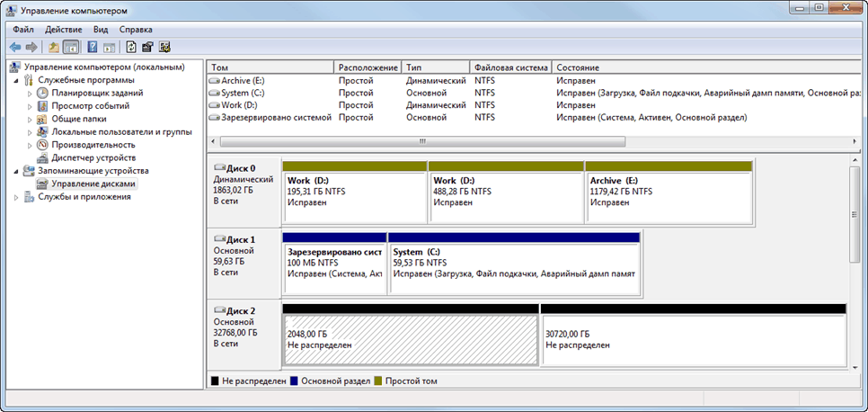868x412 pixels.
Task: Click the Refresh toolbar icon
Action: point(132,47)
